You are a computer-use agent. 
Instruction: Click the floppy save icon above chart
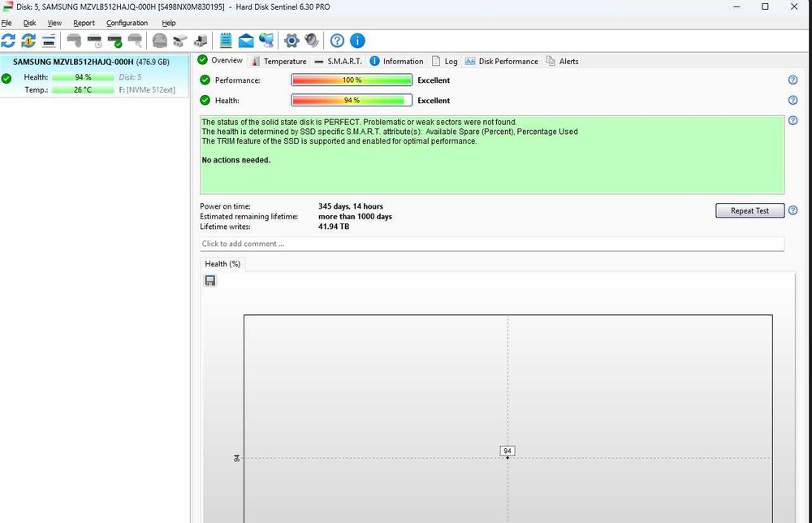point(209,281)
